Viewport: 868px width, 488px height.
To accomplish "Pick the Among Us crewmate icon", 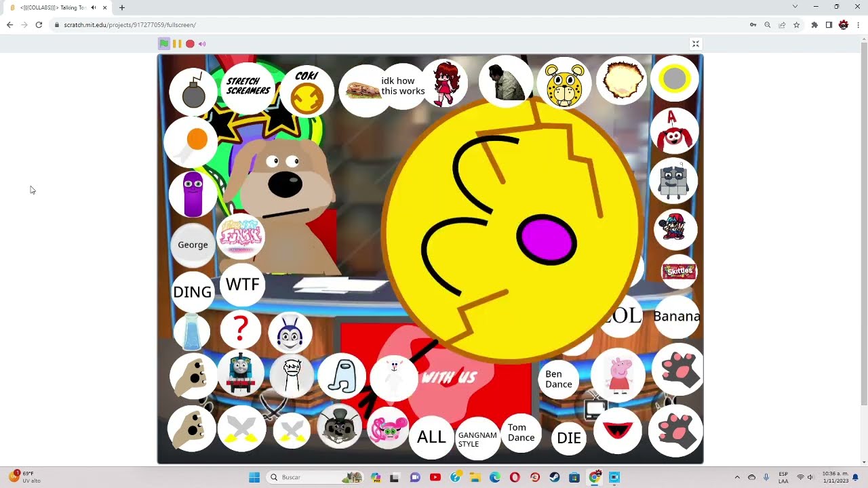I will (x=342, y=375).
